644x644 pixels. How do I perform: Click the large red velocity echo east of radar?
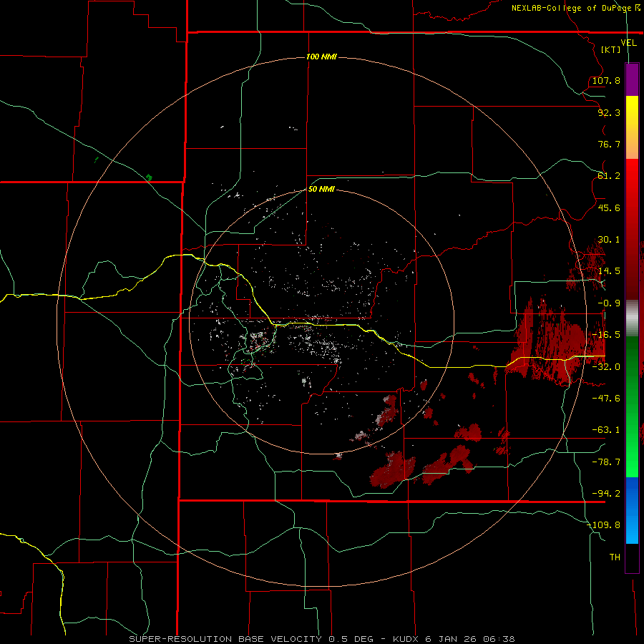[550, 341]
